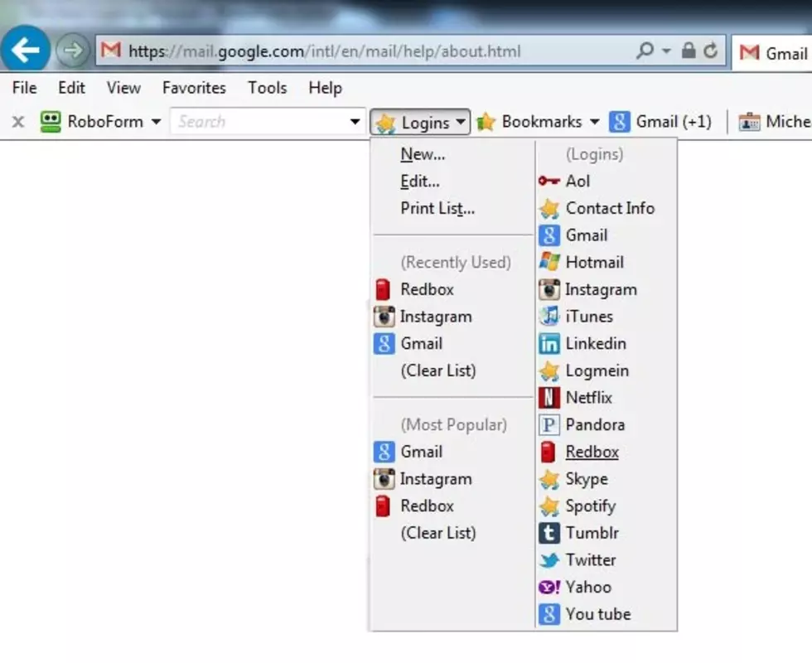The image size is (812, 663).
Task: Click the Yahoo Y! icon
Action: click(x=549, y=587)
